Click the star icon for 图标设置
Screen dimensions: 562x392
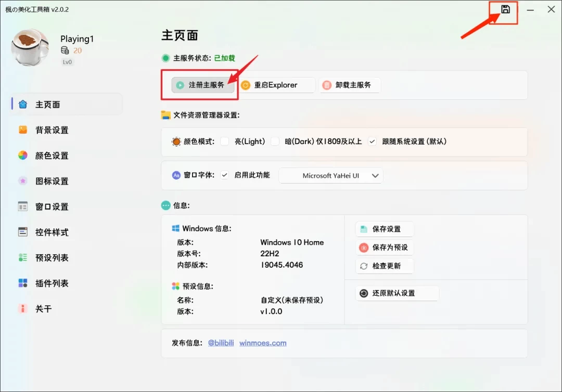[23, 181]
